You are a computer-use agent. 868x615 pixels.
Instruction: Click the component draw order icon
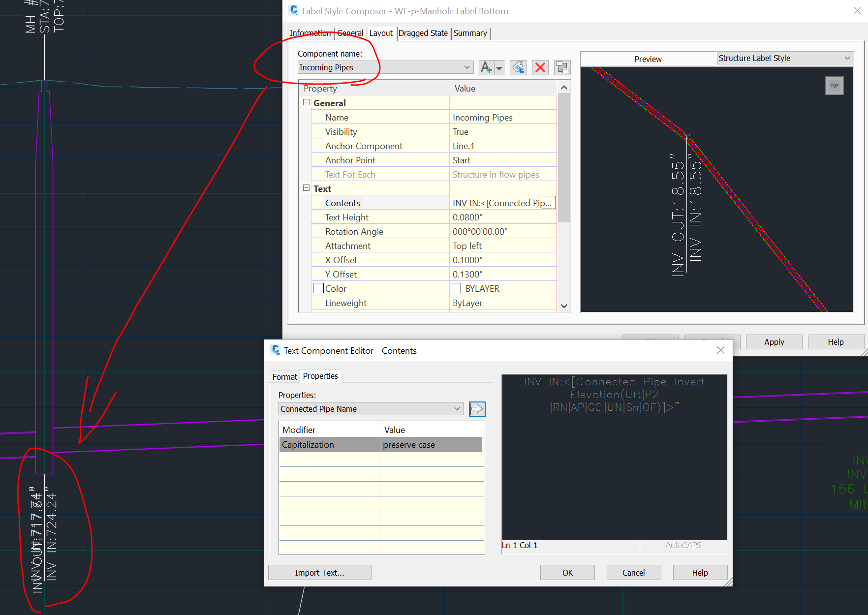point(562,67)
